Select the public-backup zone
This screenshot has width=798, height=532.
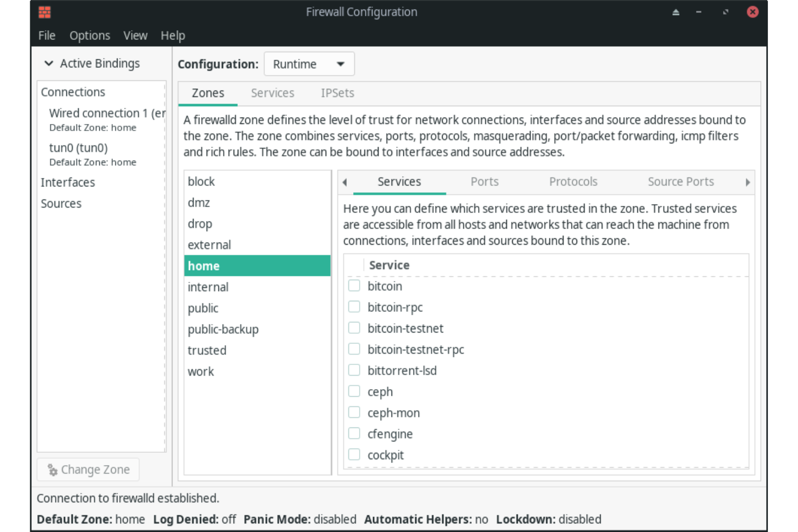257,329
